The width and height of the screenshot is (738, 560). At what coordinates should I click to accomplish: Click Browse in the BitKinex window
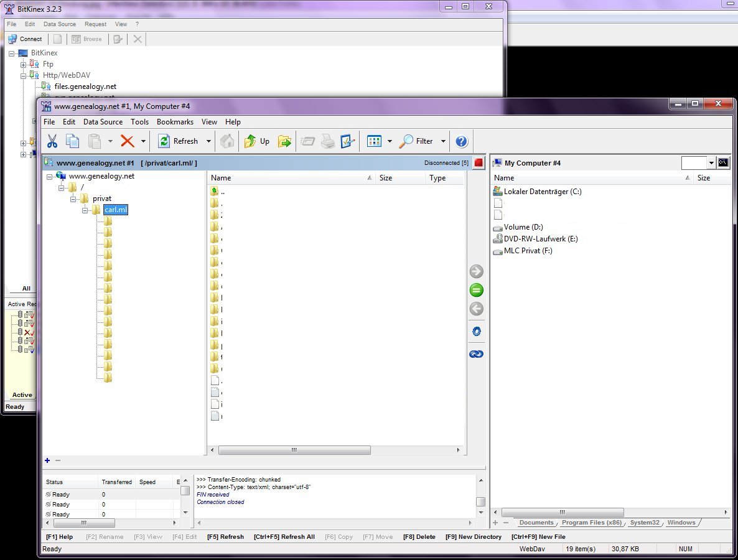tap(86, 39)
